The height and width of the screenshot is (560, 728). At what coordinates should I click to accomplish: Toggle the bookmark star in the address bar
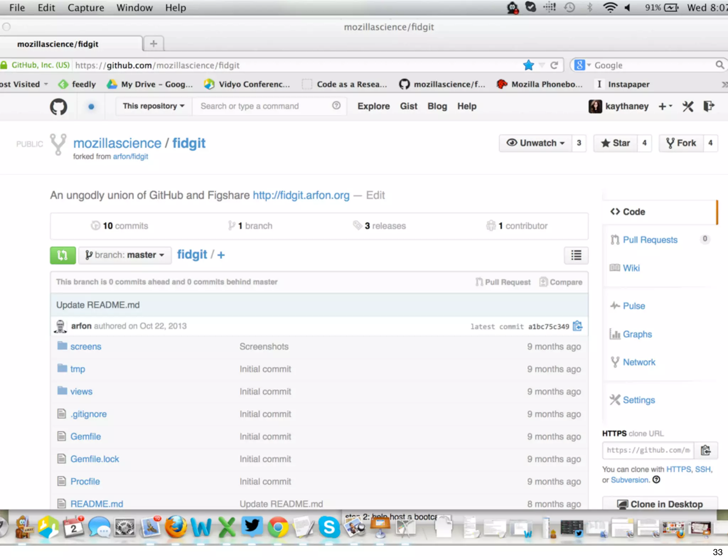pos(528,65)
